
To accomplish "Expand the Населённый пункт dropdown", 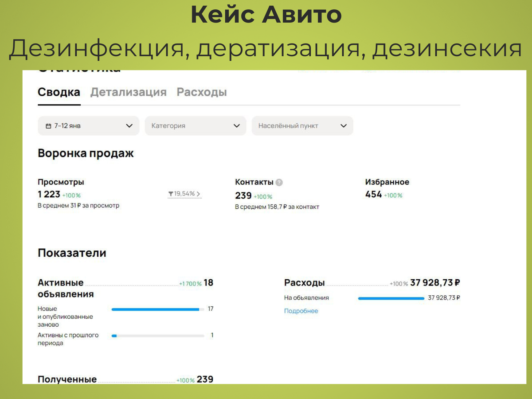I will (x=302, y=126).
